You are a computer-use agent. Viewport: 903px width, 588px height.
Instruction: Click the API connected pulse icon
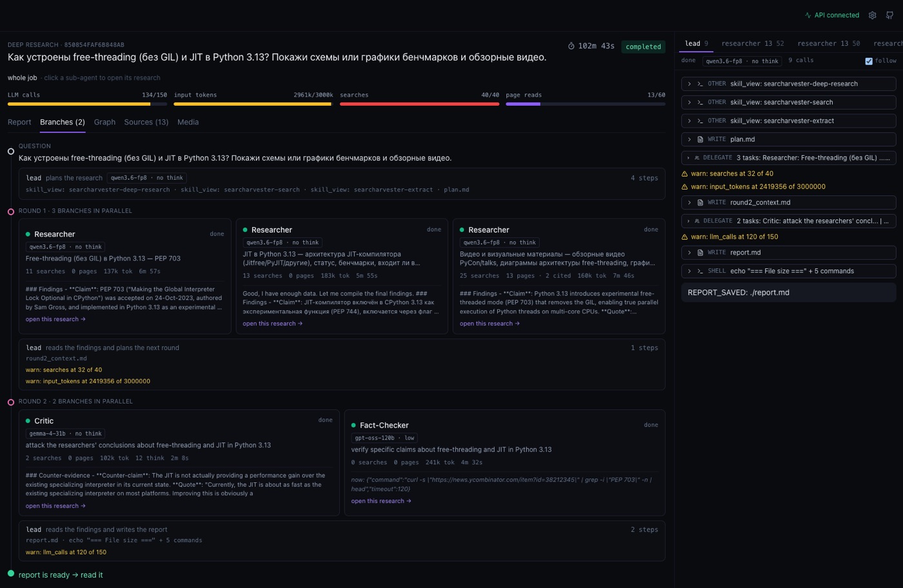tap(808, 15)
